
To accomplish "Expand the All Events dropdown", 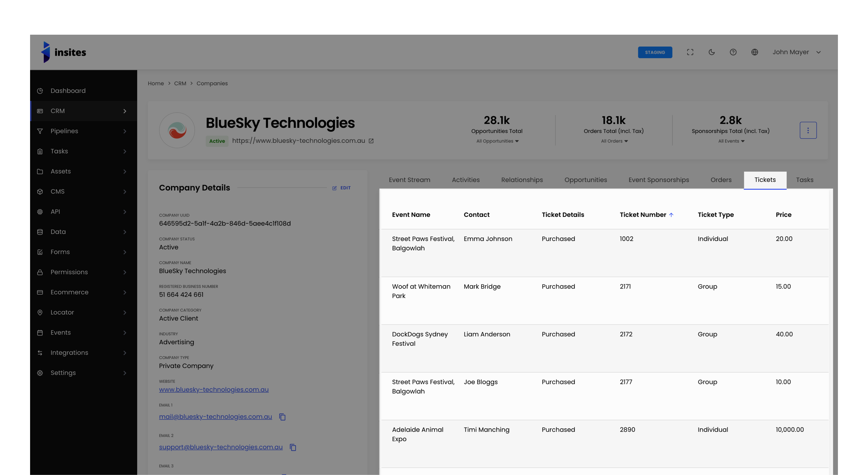I will pos(731,141).
